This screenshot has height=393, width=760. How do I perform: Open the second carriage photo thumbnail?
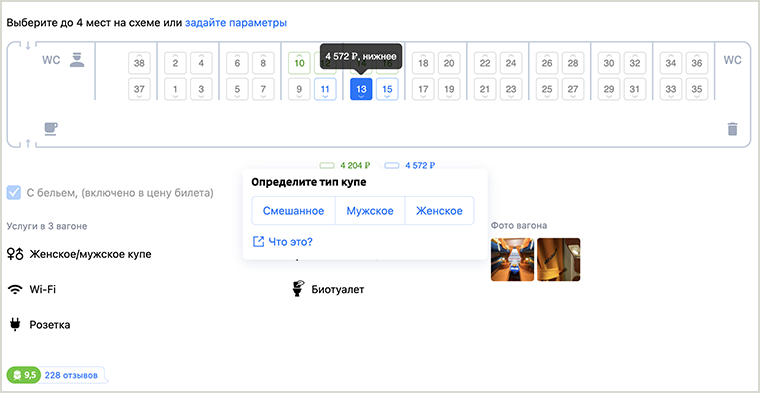558,259
